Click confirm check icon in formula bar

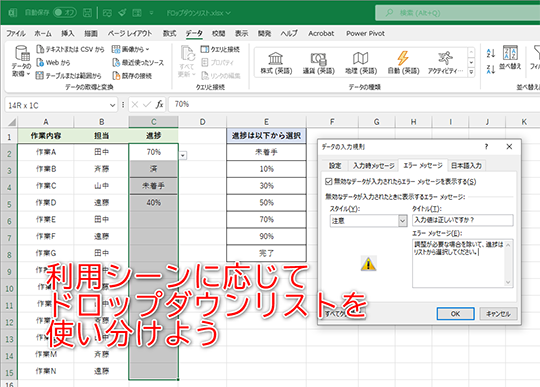[x=147, y=104]
